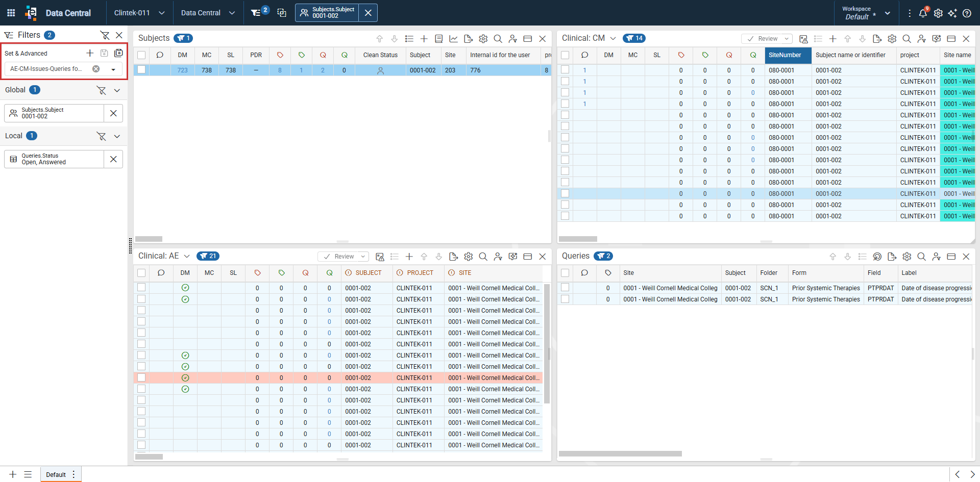The width and height of the screenshot is (980, 482).
Task: Open the global filter list icon in top bar
Action: [x=256, y=13]
